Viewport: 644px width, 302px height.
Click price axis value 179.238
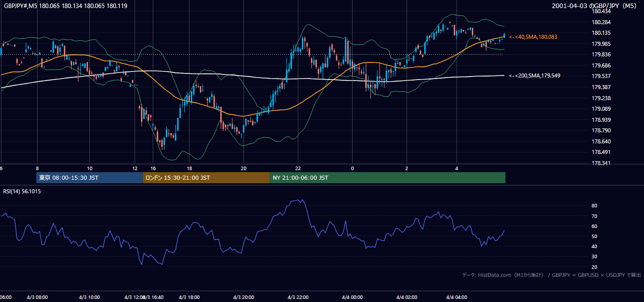[602, 98]
